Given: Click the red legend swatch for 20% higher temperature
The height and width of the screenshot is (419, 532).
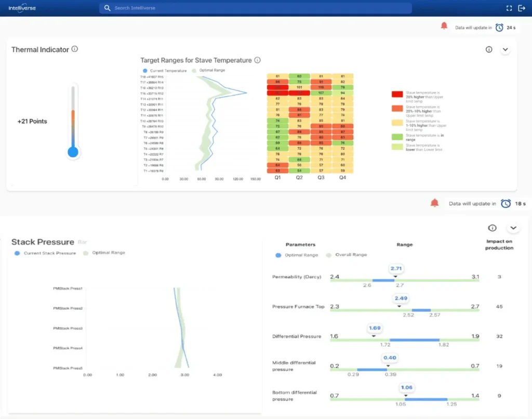Looking at the screenshot, I should pyautogui.click(x=396, y=94).
